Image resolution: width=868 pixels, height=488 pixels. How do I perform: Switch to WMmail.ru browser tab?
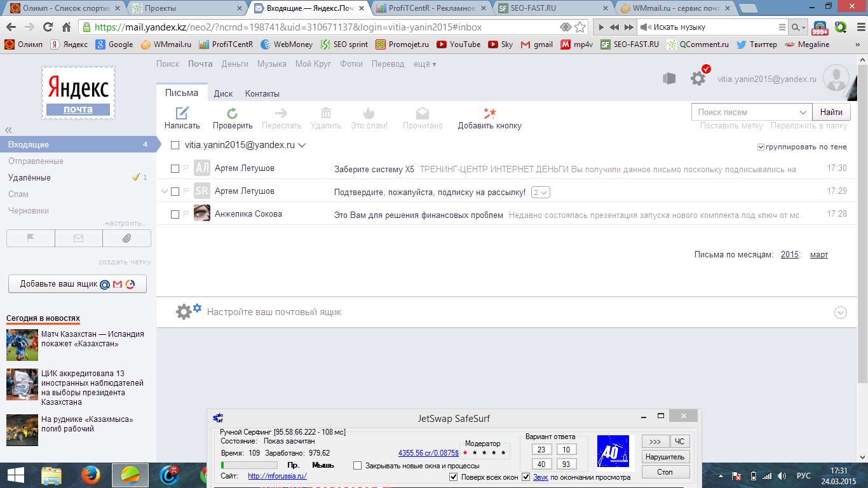click(x=674, y=9)
